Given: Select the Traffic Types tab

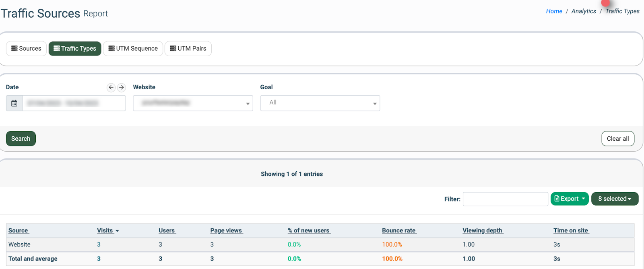Looking at the screenshot, I should (x=75, y=49).
